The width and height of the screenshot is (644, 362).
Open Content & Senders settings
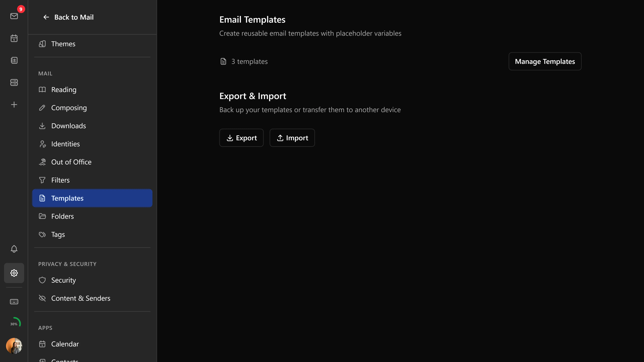pos(92,298)
